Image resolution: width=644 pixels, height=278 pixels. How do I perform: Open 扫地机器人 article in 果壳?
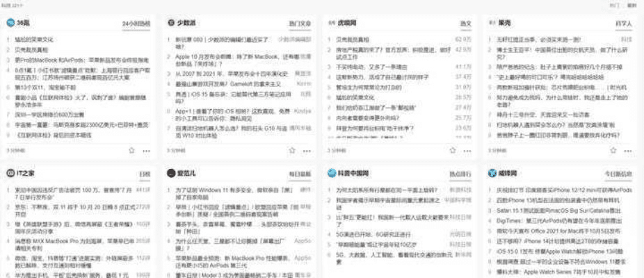pyautogui.click(x=556, y=125)
